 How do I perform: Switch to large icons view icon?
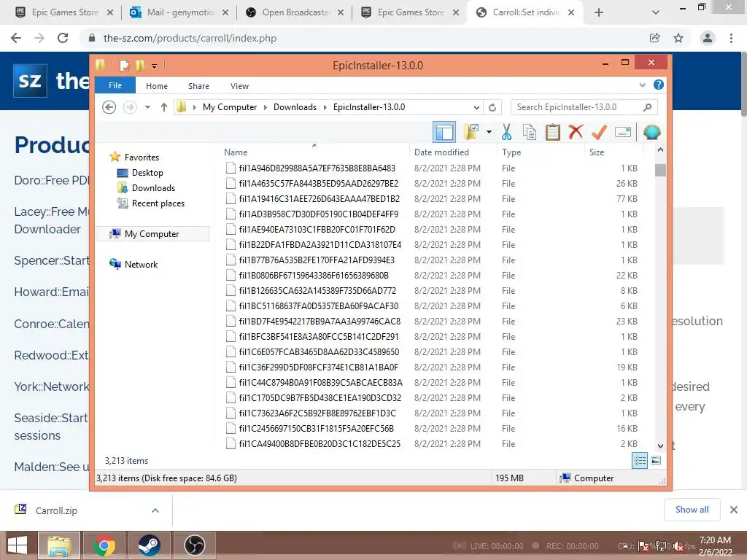click(656, 460)
